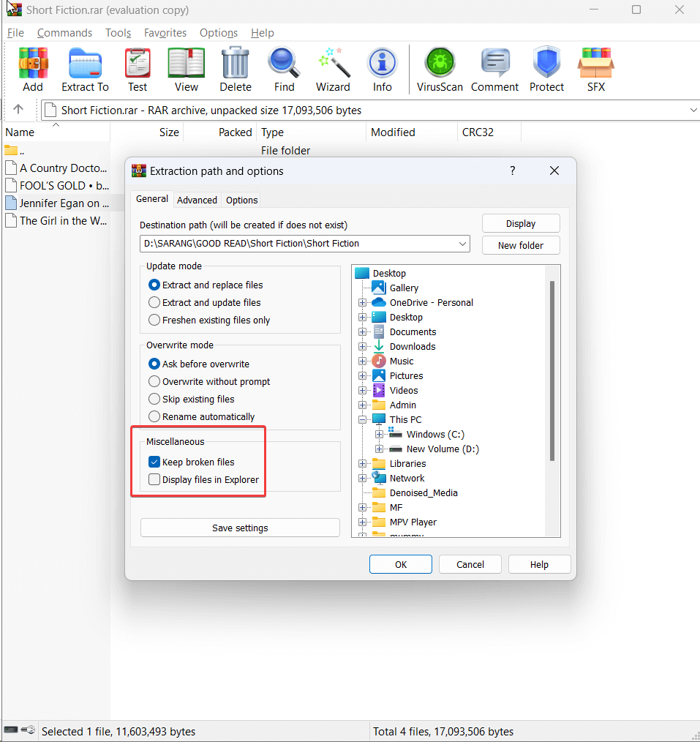Screen dimensions: 700x742
Task: Open the Find files tool
Action: click(284, 70)
